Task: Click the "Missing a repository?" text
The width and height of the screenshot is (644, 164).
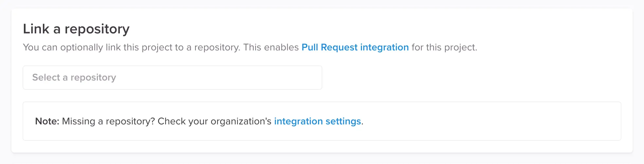Action: 108,121
